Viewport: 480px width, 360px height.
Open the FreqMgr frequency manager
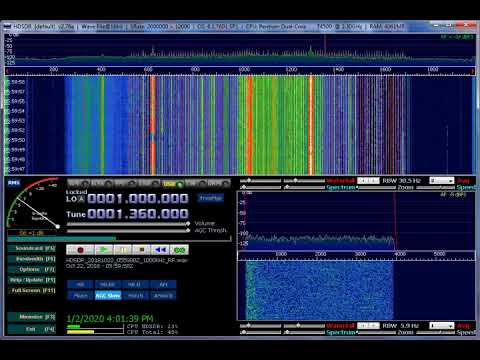click(x=211, y=198)
